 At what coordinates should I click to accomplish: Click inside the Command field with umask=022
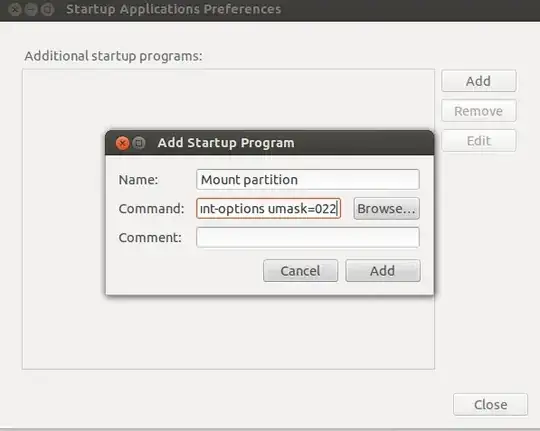268,208
